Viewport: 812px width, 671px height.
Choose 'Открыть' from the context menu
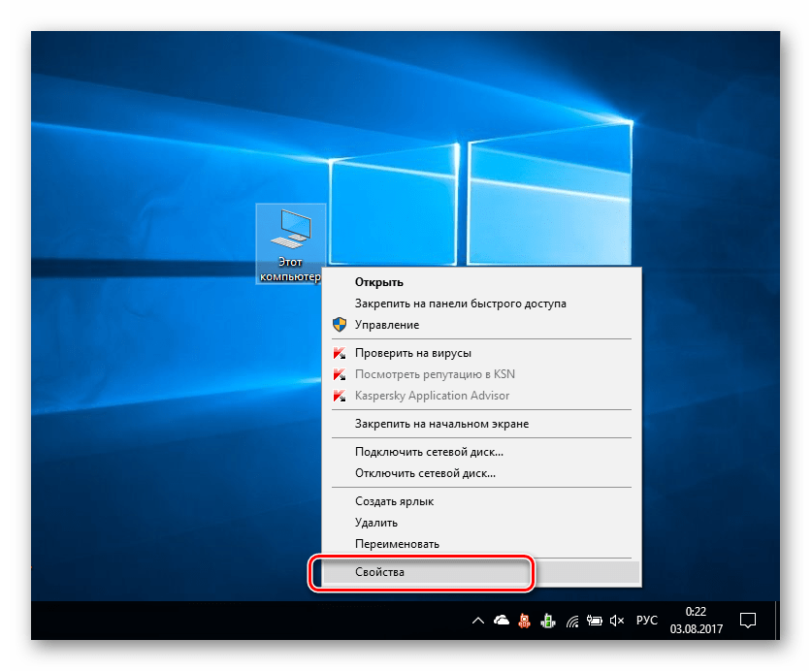pos(378,282)
